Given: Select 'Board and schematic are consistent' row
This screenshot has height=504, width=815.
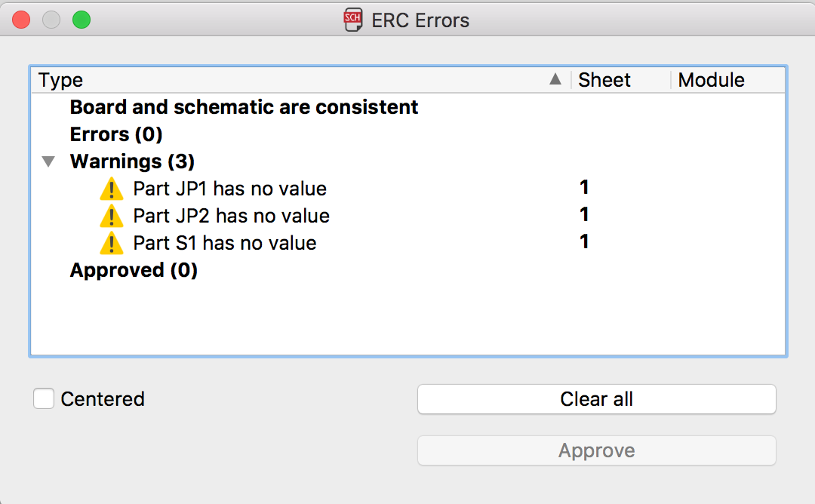Looking at the screenshot, I should (x=408, y=107).
